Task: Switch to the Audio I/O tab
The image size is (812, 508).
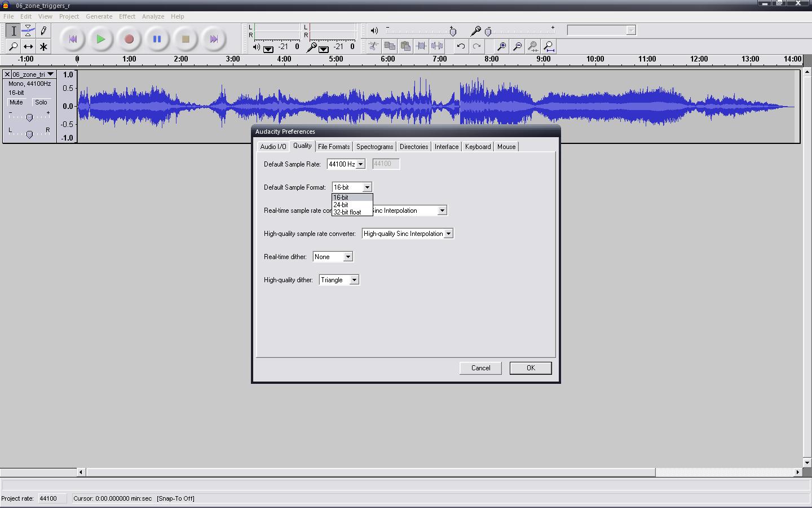Action: 273,147
